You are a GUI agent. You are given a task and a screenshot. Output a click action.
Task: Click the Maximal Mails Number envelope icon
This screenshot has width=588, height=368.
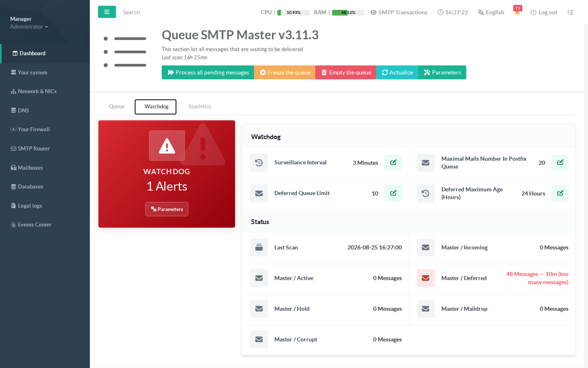coord(425,163)
